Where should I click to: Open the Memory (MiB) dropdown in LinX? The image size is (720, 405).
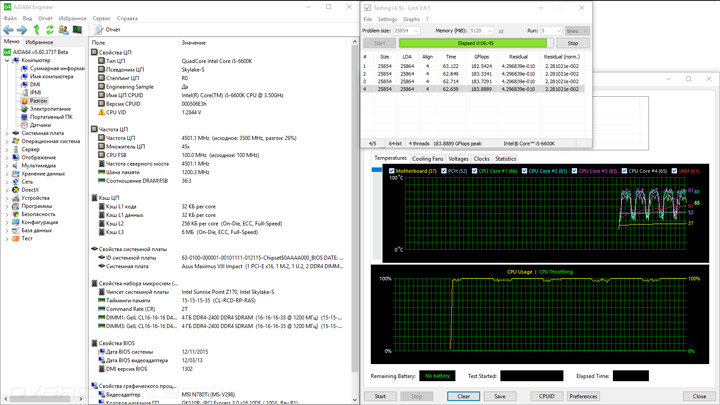tap(489, 31)
